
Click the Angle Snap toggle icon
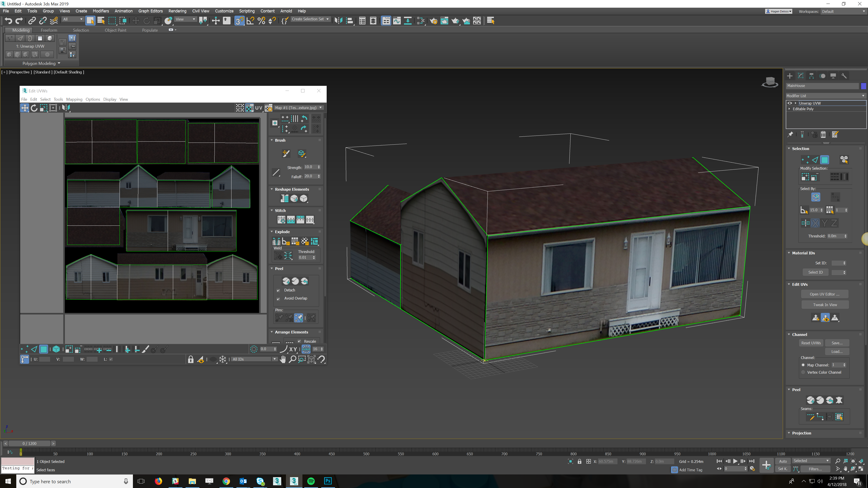(250, 21)
